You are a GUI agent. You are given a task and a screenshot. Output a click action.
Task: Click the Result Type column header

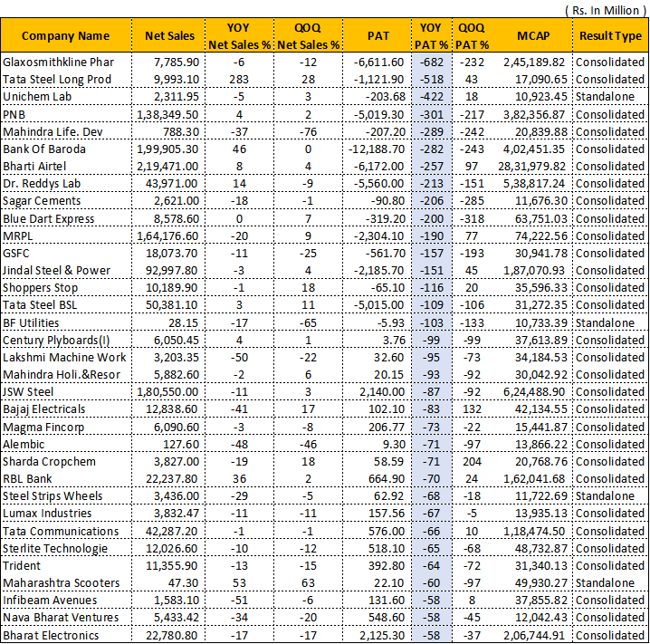tap(610, 36)
